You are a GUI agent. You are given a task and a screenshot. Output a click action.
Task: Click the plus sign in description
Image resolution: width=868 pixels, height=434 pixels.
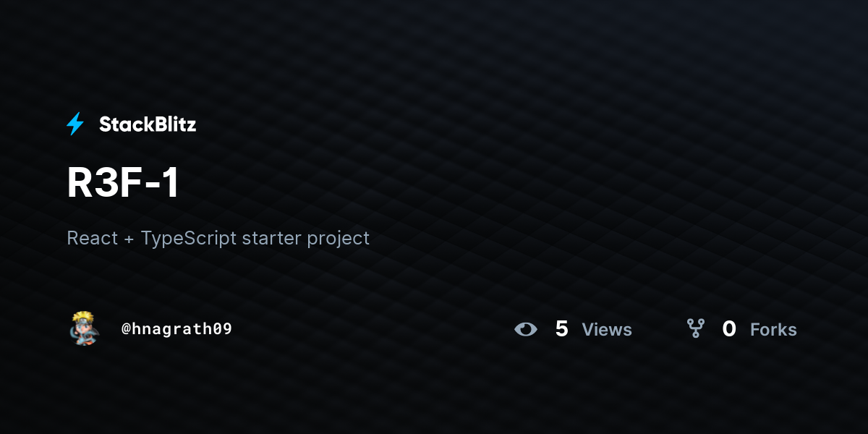point(129,239)
